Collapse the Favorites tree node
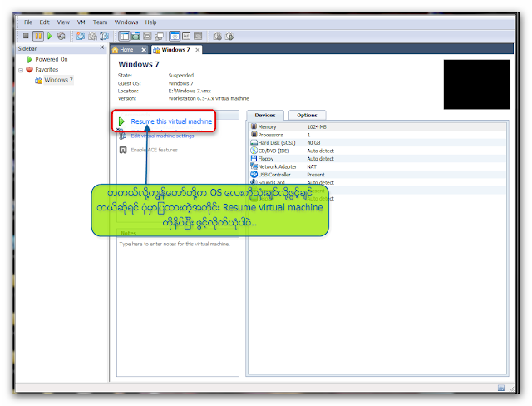 click(21, 70)
